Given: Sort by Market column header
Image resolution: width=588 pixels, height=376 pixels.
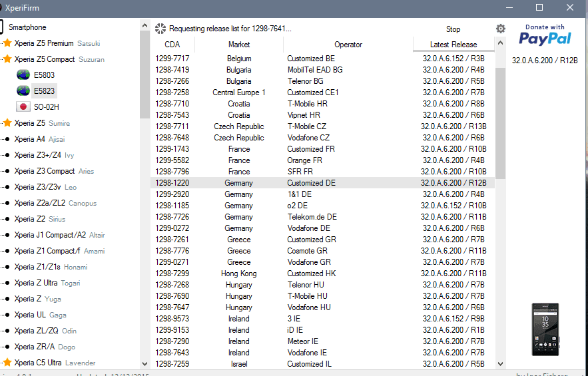Looking at the screenshot, I should point(239,44).
